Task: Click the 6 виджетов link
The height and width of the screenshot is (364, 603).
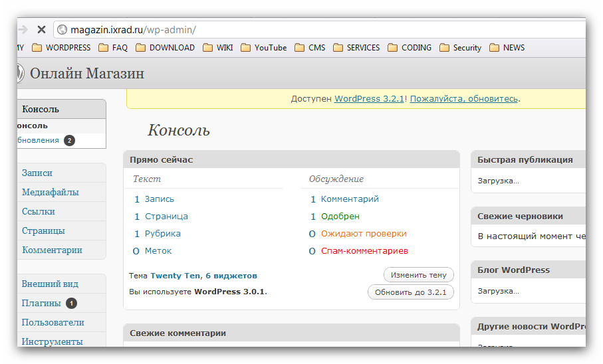Action: [231, 276]
